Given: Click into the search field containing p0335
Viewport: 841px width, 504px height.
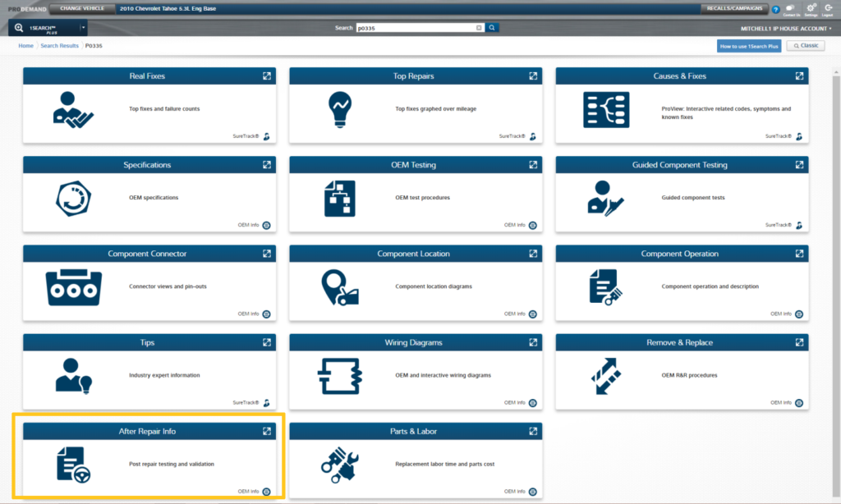Looking at the screenshot, I should 416,28.
